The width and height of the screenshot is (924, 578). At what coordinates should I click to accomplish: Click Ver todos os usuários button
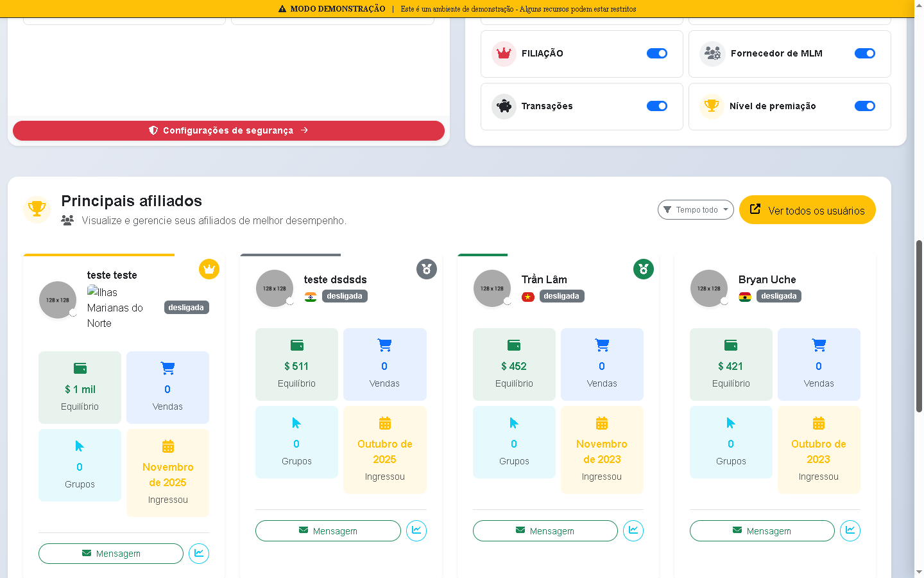coord(807,210)
